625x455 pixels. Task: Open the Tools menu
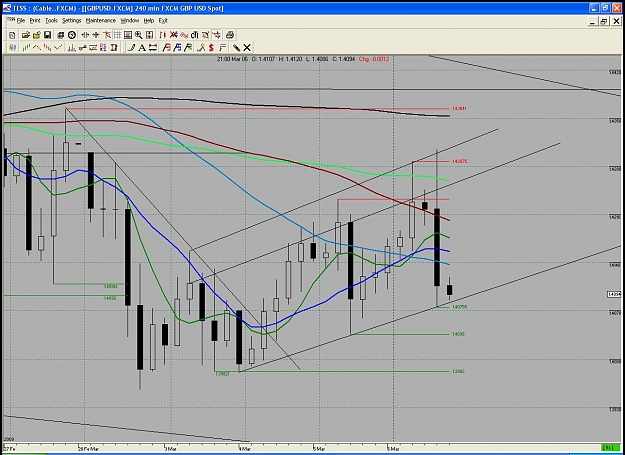(x=51, y=20)
